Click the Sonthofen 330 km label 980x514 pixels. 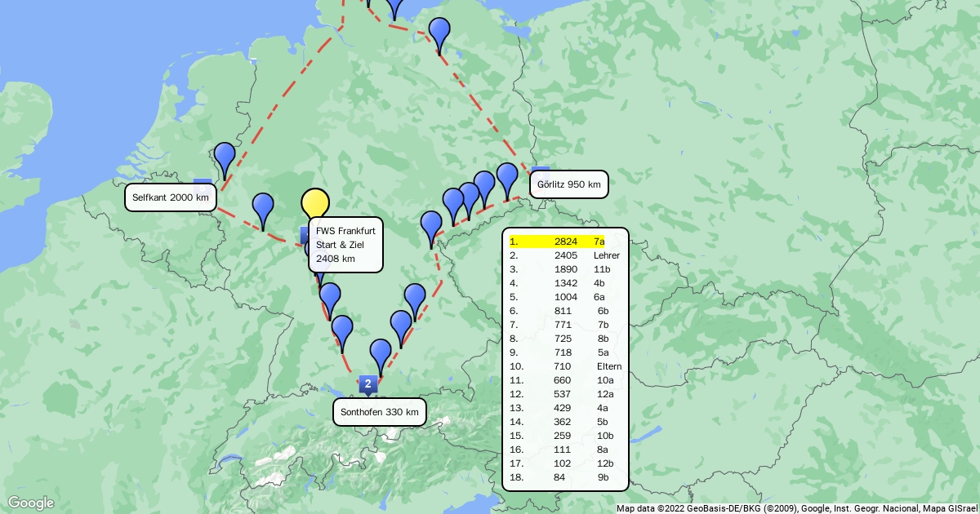tap(380, 412)
